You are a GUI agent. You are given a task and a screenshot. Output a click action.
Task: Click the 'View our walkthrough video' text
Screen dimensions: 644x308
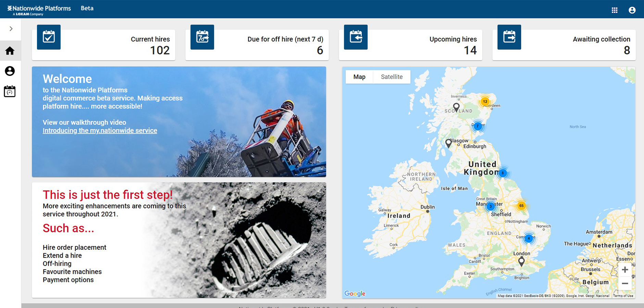(84, 122)
